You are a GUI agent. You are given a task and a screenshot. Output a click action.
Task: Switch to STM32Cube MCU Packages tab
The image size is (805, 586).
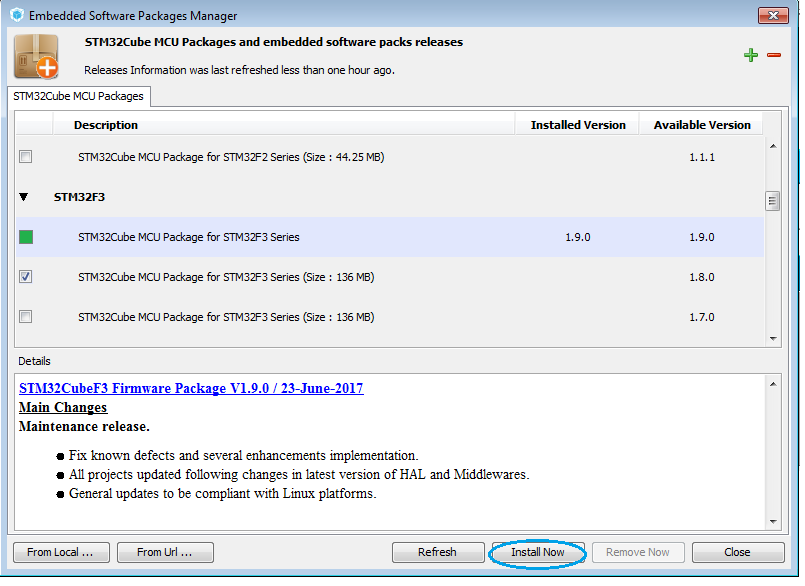(x=79, y=96)
